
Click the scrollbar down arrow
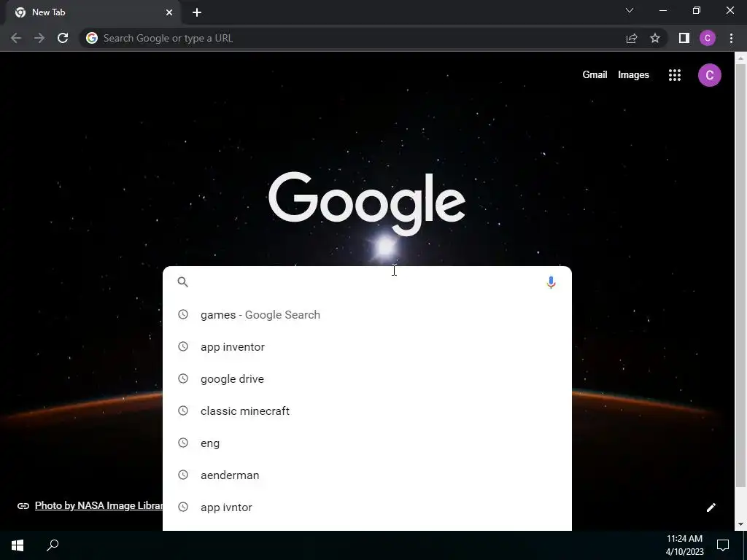coord(740,524)
